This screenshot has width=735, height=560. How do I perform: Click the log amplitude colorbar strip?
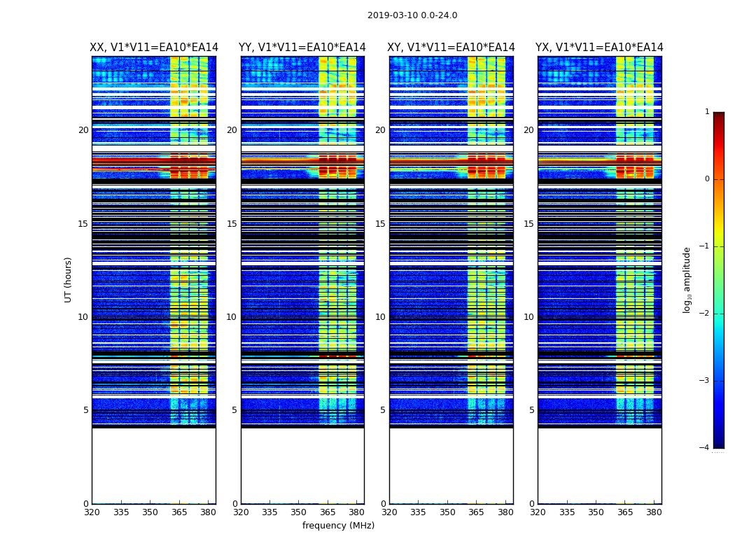tap(718, 280)
